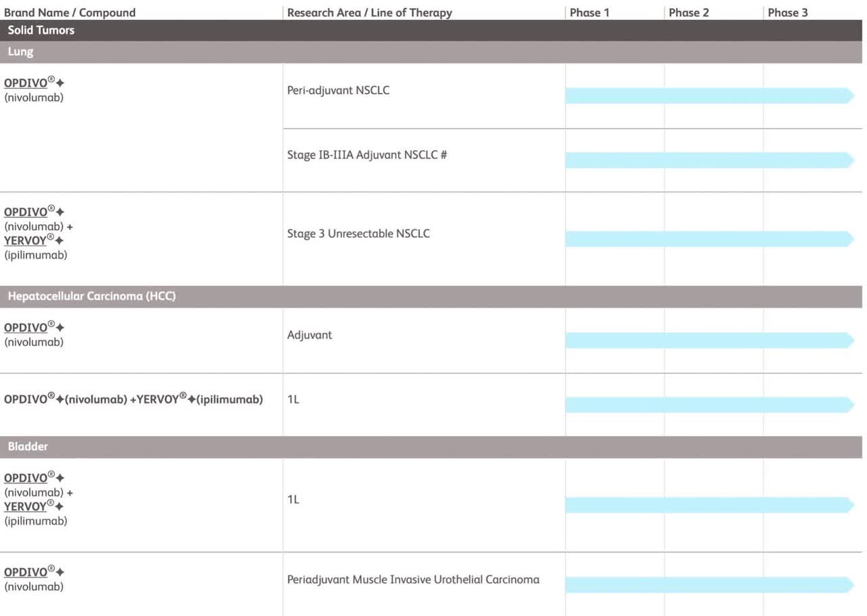Click the Stage IB-IIIA Adjuvant NSCLC progress bar

tap(710, 160)
